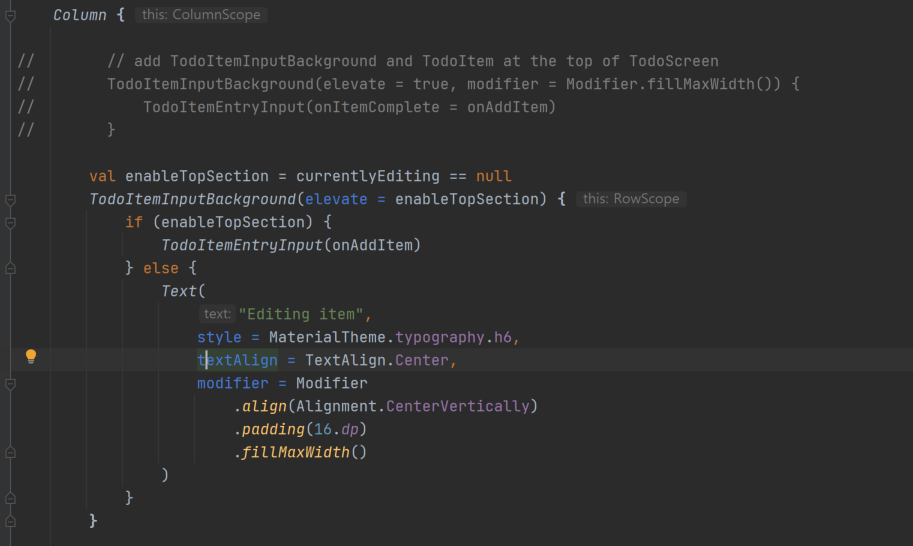Click the "Editing item" string literal
The image size is (913, 546).
pyautogui.click(x=300, y=314)
